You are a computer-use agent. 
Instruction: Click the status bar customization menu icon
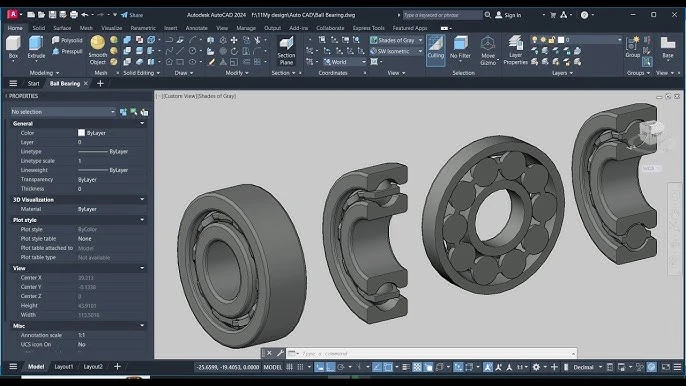[677, 367]
